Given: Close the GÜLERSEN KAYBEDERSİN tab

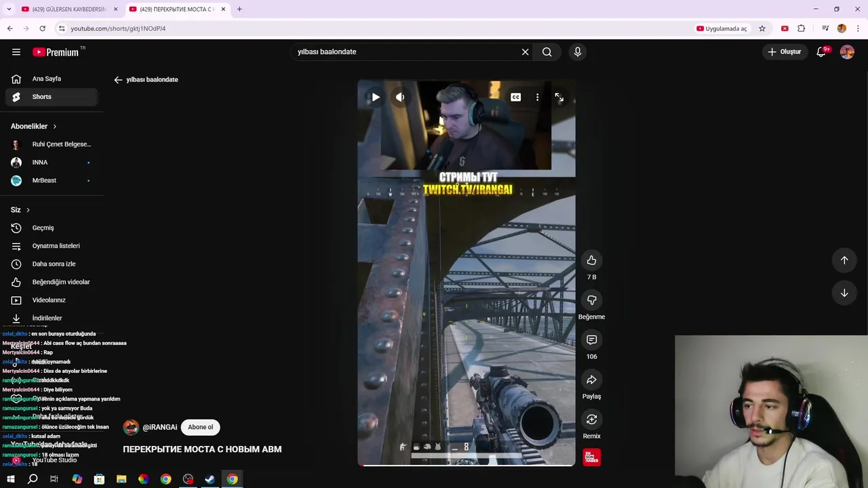Looking at the screenshot, I should (x=115, y=9).
